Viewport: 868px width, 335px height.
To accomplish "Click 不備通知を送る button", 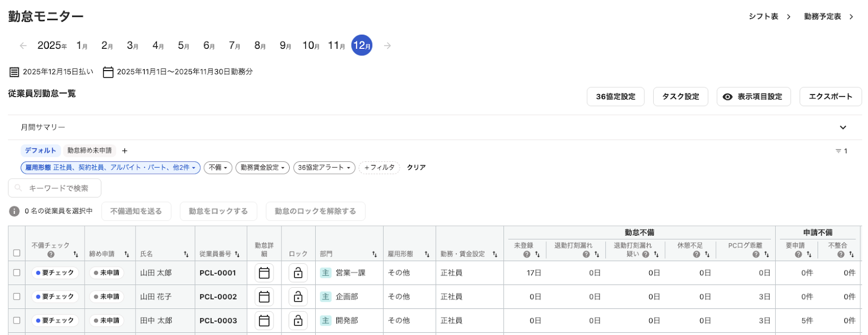I will [x=136, y=211].
